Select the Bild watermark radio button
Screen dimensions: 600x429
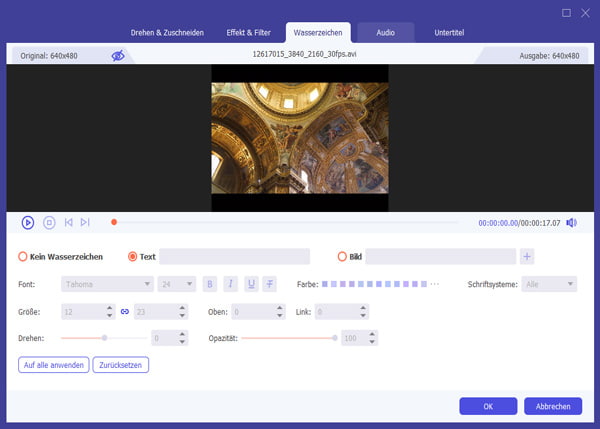tap(342, 257)
